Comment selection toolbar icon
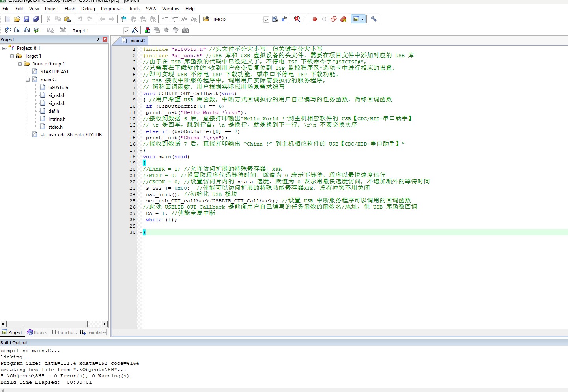The height and width of the screenshot is (392, 568). pyautogui.click(x=184, y=19)
